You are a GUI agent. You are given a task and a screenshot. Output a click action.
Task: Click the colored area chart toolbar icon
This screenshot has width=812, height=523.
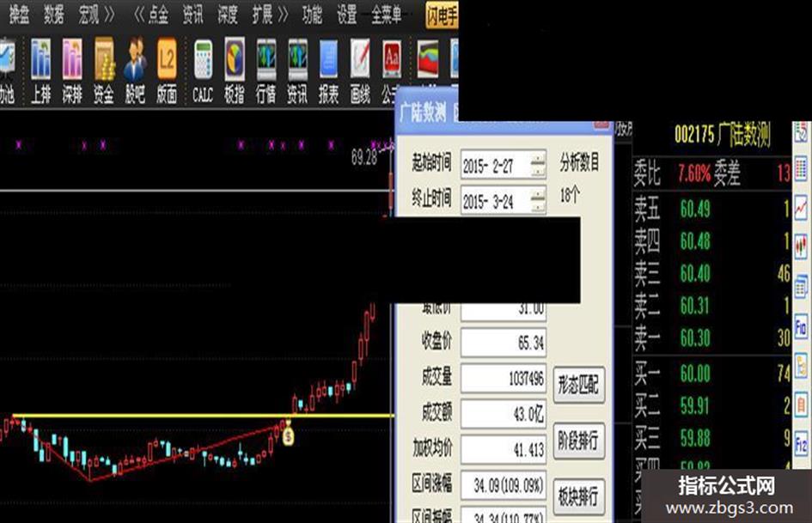tap(428, 59)
